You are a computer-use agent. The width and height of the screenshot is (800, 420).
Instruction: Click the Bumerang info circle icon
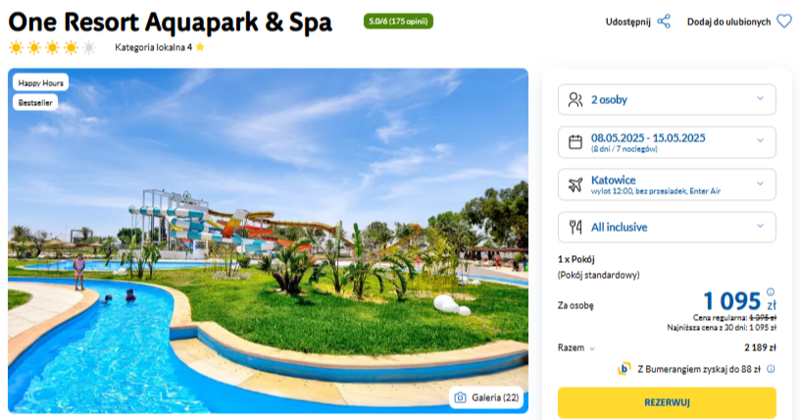(771, 369)
